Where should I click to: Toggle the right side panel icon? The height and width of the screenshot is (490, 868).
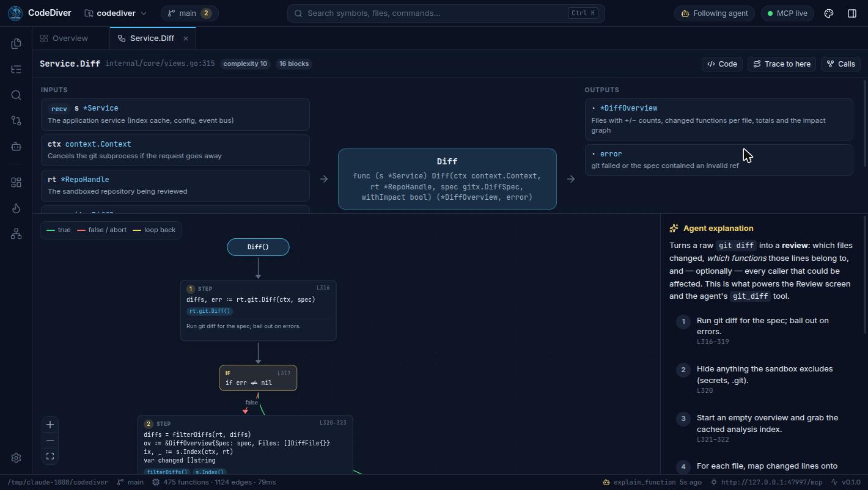pyautogui.click(x=852, y=13)
